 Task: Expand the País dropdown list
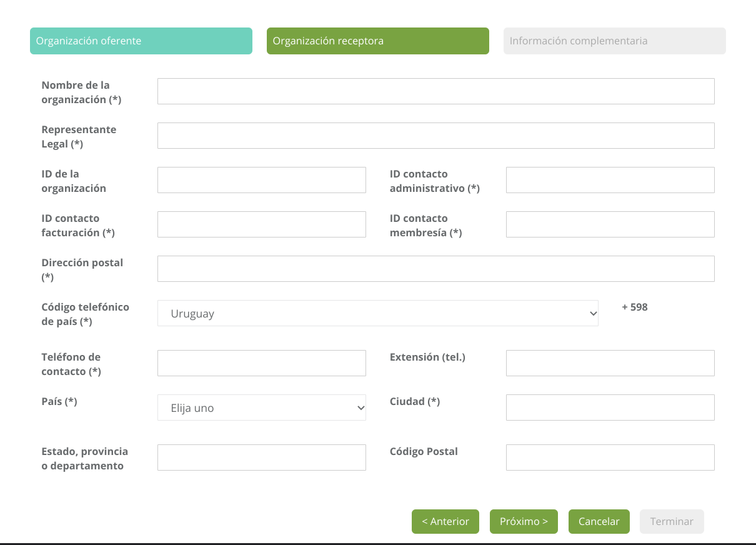(261, 407)
